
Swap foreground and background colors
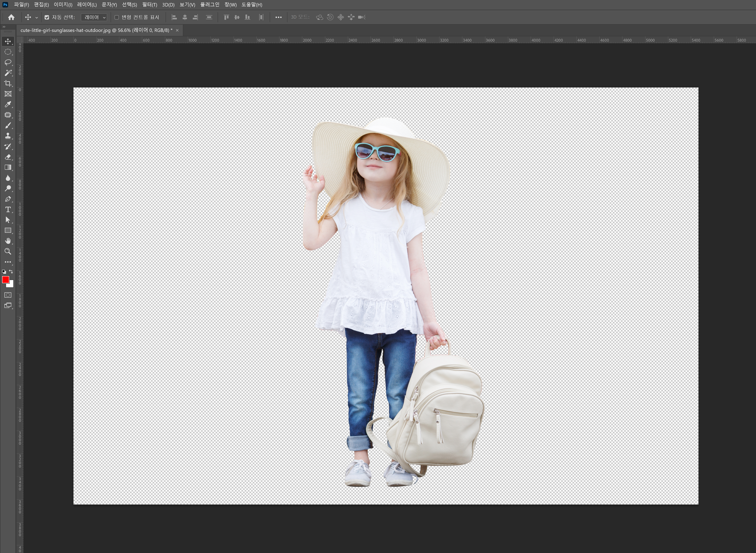point(11,272)
